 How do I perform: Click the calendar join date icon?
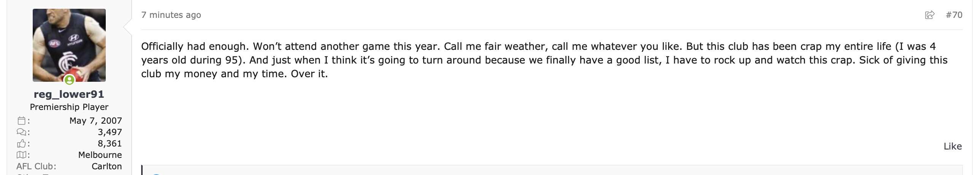[x=22, y=121]
